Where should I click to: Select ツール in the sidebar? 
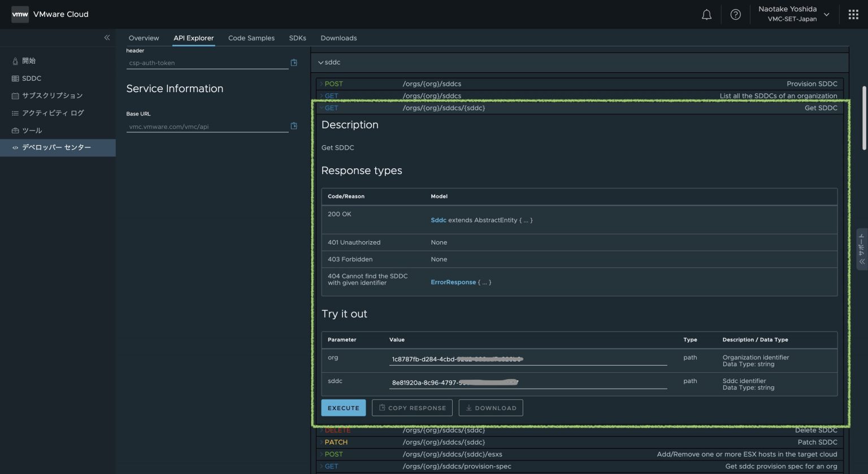[x=32, y=130]
